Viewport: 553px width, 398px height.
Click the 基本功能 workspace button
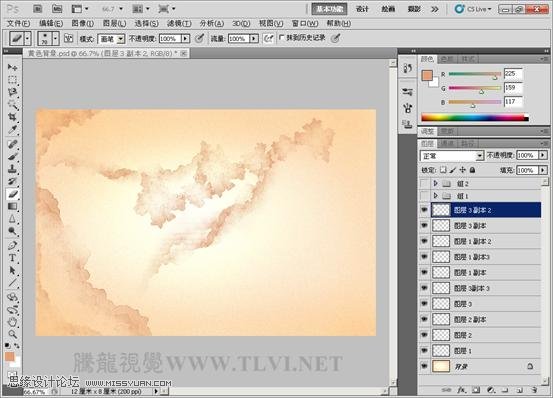coord(329,9)
